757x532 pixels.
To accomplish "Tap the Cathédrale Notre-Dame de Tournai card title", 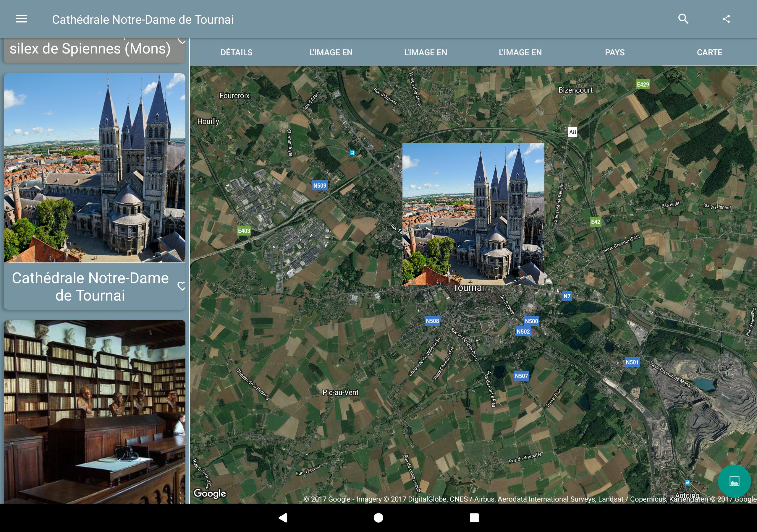I will [x=90, y=286].
